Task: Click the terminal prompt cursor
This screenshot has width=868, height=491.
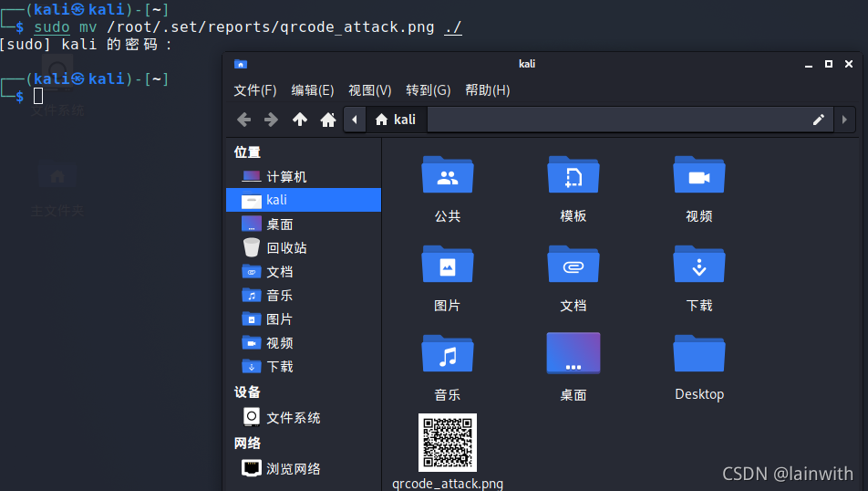Action: click(38, 96)
